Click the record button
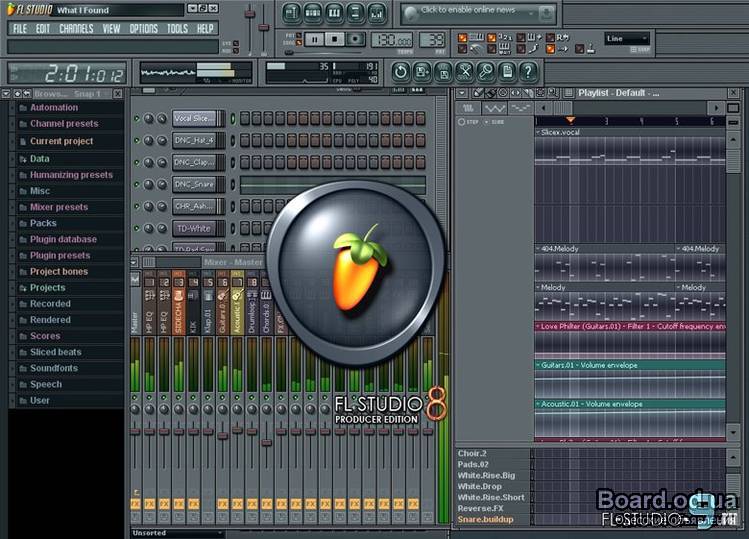Screen dimensions: 749x539 point(355,40)
